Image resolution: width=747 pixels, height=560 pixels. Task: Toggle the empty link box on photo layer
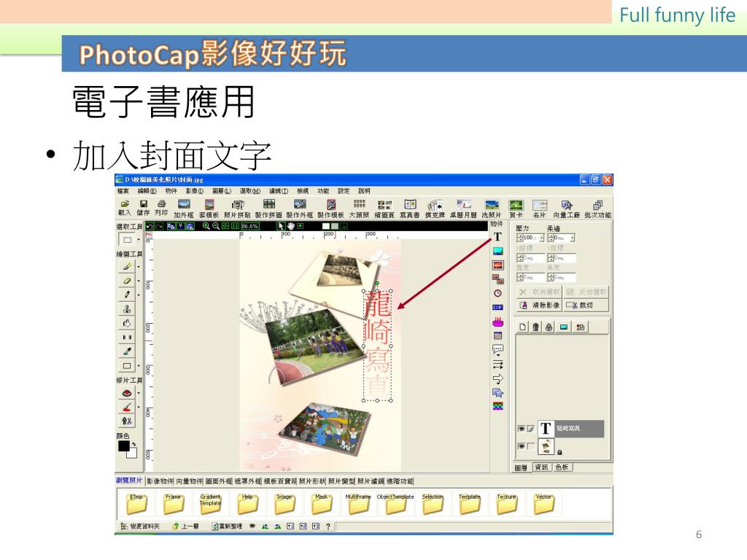531,446
